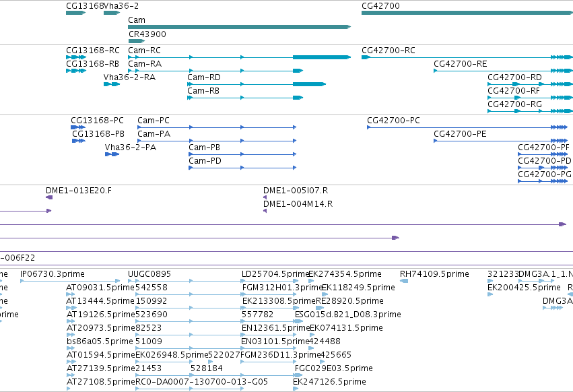Select transcript CG42700-RE
Image resolution: width=573 pixels, height=392 pixels.
point(503,71)
